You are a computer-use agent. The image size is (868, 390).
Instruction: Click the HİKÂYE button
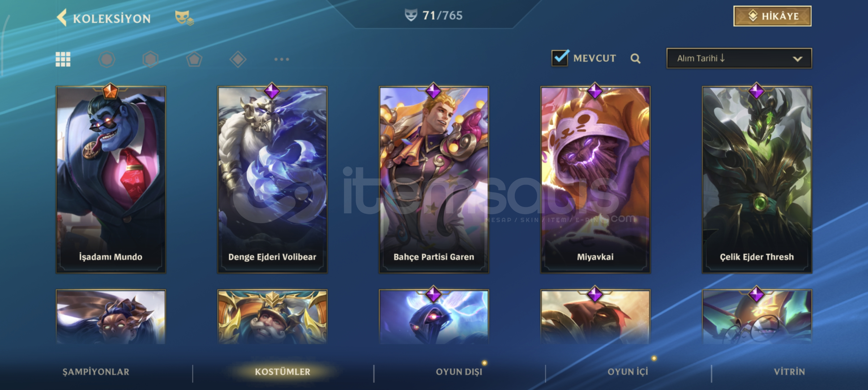772,16
